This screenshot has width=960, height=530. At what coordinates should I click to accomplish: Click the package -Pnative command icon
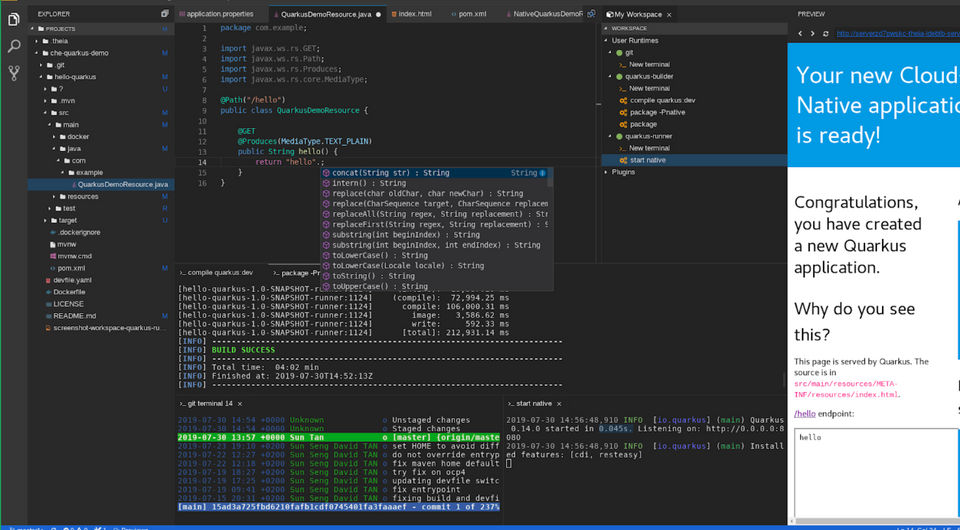(x=623, y=113)
